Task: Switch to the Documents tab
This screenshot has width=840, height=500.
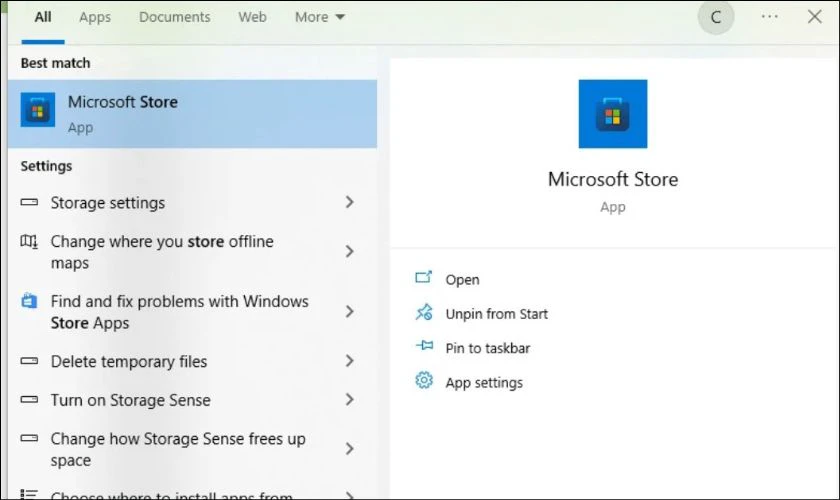Action: pyautogui.click(x=175, y=17)
